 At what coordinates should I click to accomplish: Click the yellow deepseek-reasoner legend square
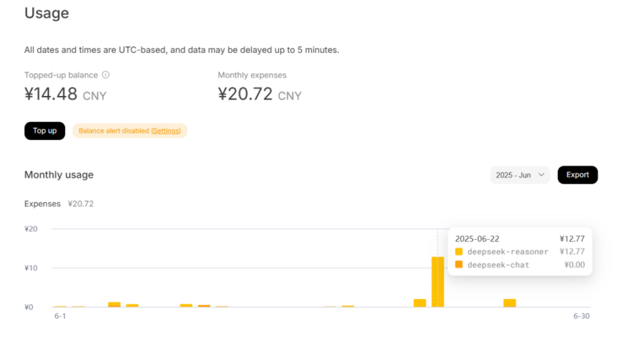coord(459,251)
